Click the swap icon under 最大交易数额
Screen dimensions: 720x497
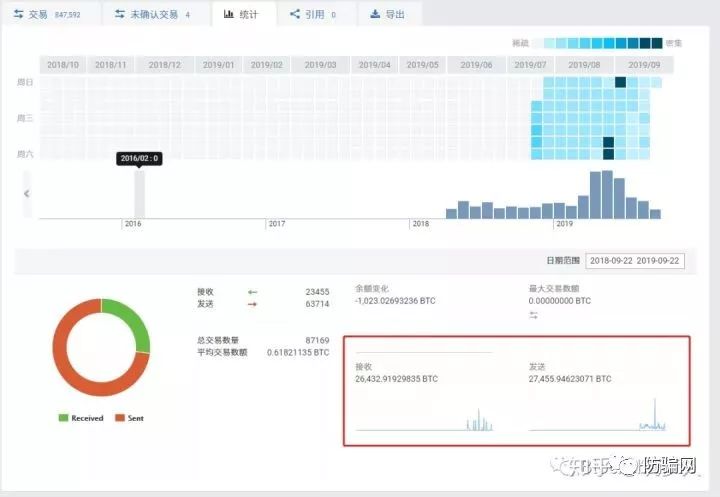[x=533, y=315]
